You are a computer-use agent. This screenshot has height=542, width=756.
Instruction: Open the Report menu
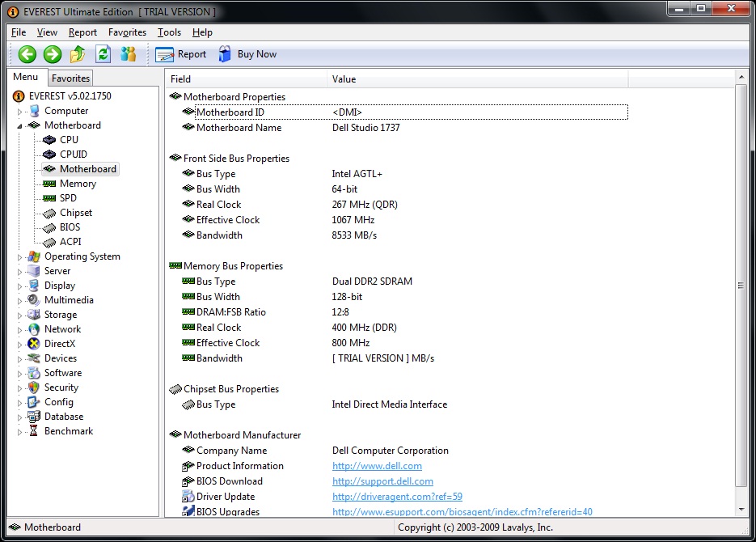click(82, 32)
